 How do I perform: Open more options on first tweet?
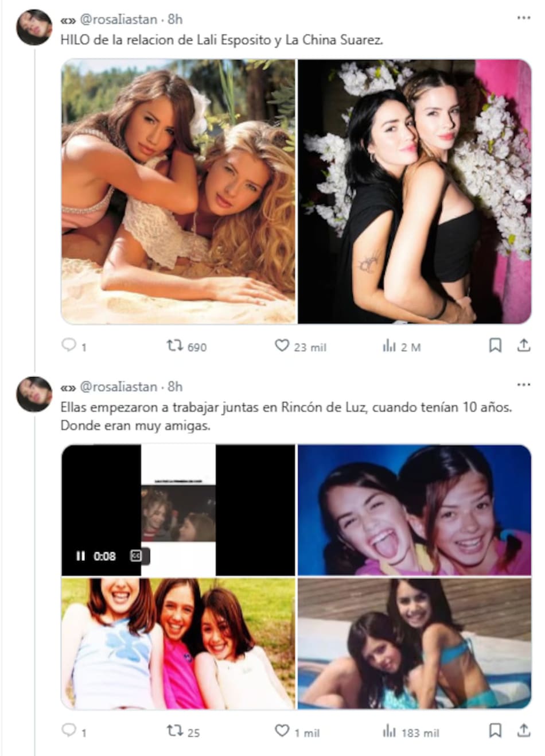click(523, 18)
